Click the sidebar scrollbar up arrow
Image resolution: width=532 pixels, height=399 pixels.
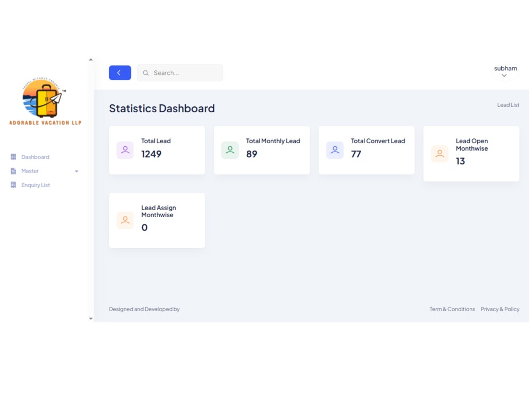[x=90, y=60]
